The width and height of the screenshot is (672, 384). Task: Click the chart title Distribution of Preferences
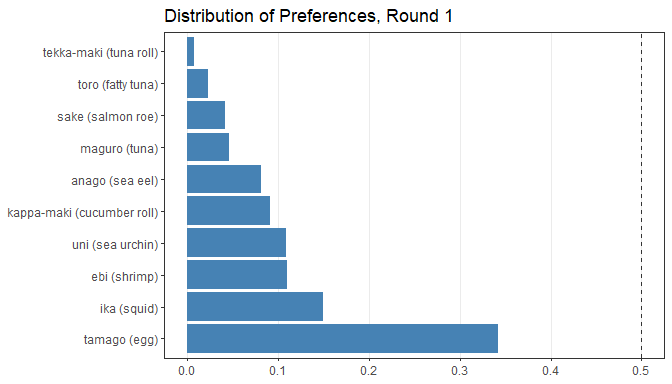(x=308, y=16)
